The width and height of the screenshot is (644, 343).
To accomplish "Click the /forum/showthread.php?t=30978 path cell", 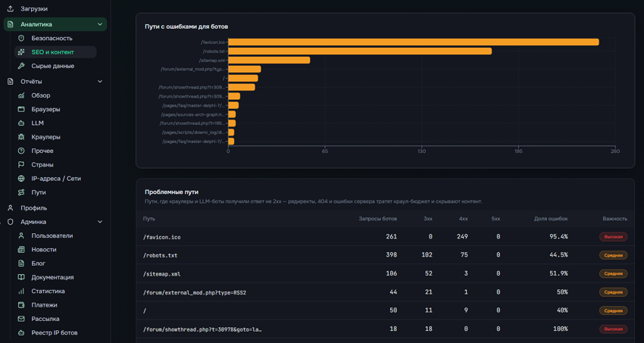I will 202,329.
